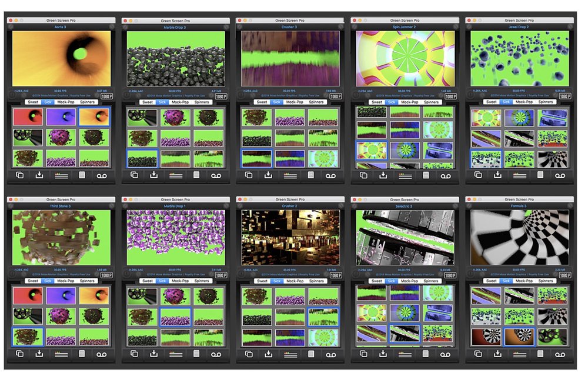Click the loop icon in the Crusher 2 window
The image size is (588, 376).
pyautogui.click(x=330, y=353)
